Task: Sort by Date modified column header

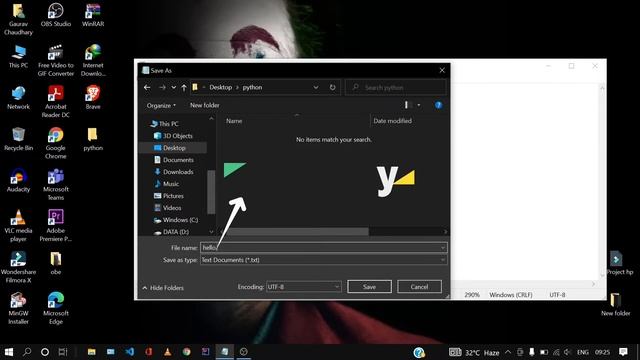Action: (x=392, y=121)
